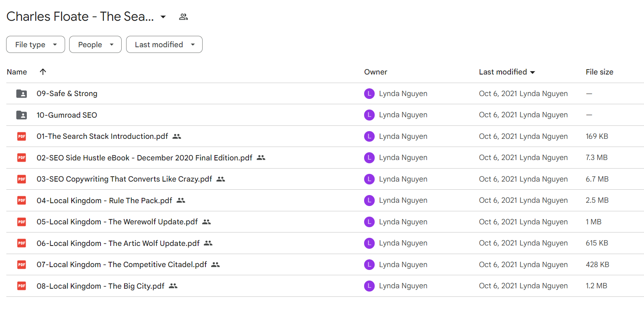Click shared icon next to 07-Local Kingdom Competitive Citadel

215,265
